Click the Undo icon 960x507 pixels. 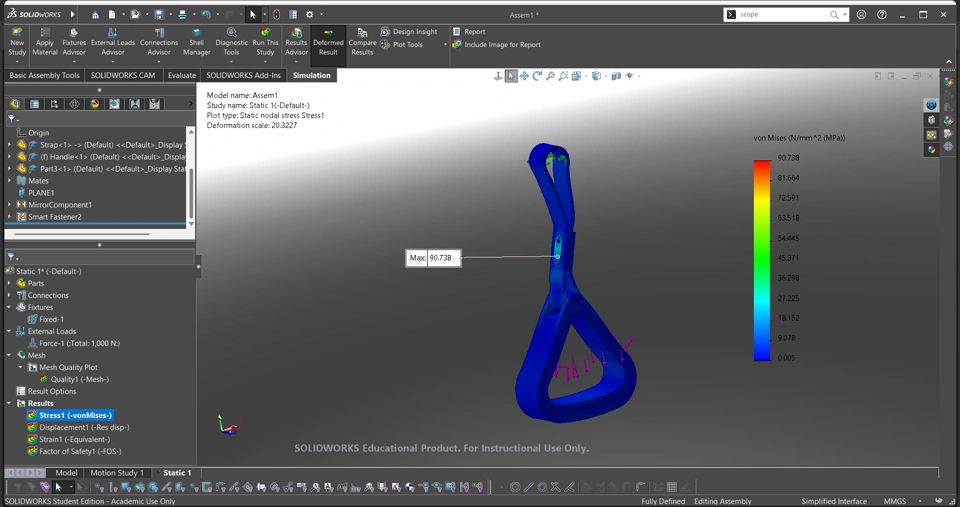click(206, 15)
